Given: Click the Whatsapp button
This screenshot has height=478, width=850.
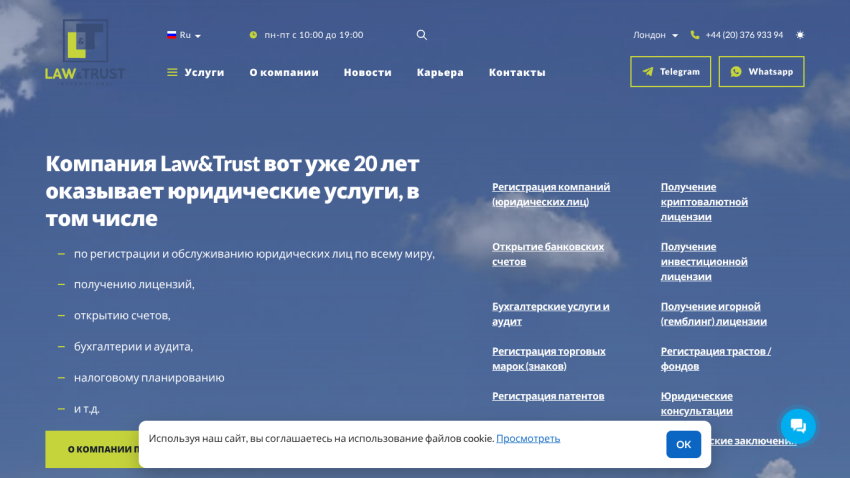Looking at the screenshot, I should [762, 72].
